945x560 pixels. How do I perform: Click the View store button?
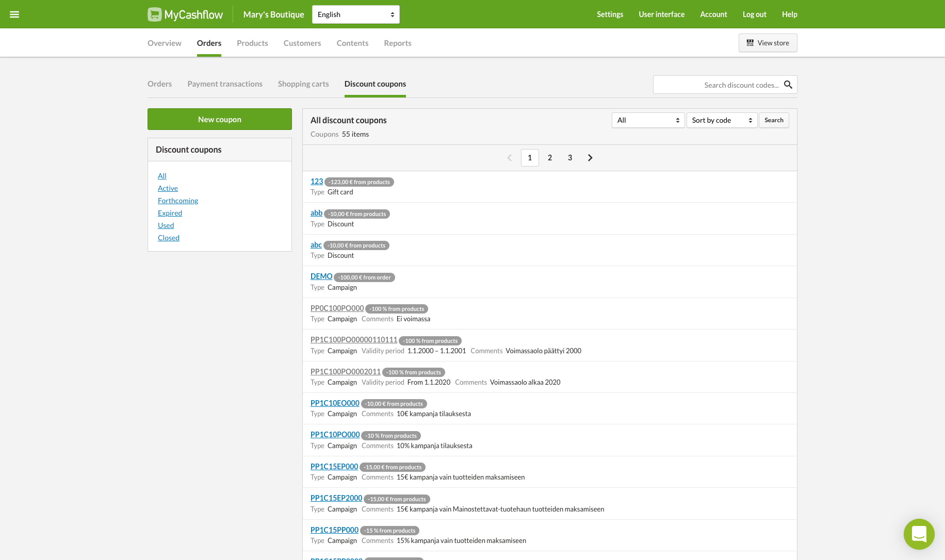pos(768,43)
